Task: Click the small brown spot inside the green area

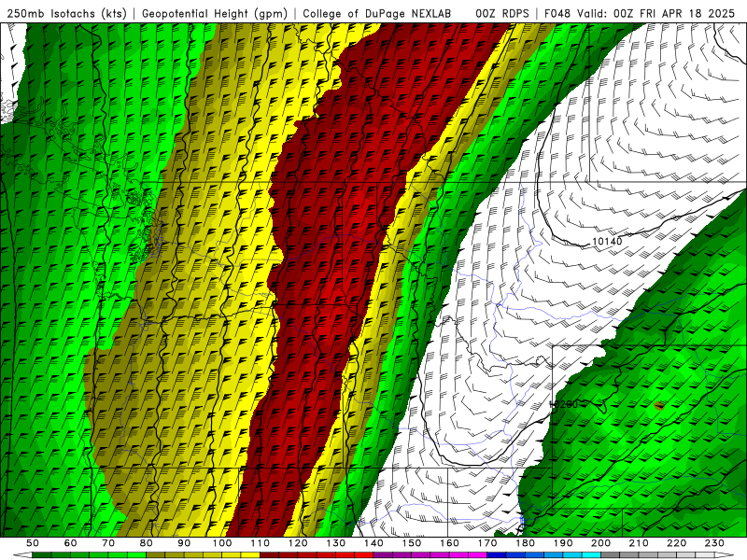Action: (659, 406)
